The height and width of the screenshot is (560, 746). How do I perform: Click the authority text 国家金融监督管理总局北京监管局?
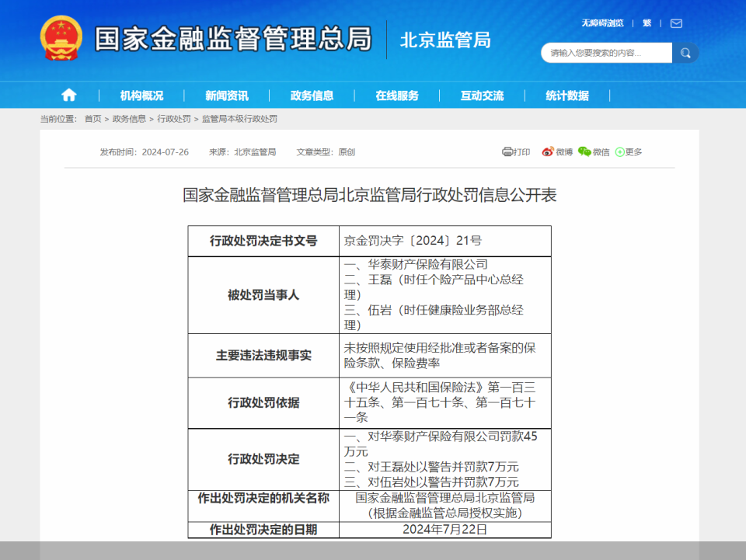(x=445, y=498)
